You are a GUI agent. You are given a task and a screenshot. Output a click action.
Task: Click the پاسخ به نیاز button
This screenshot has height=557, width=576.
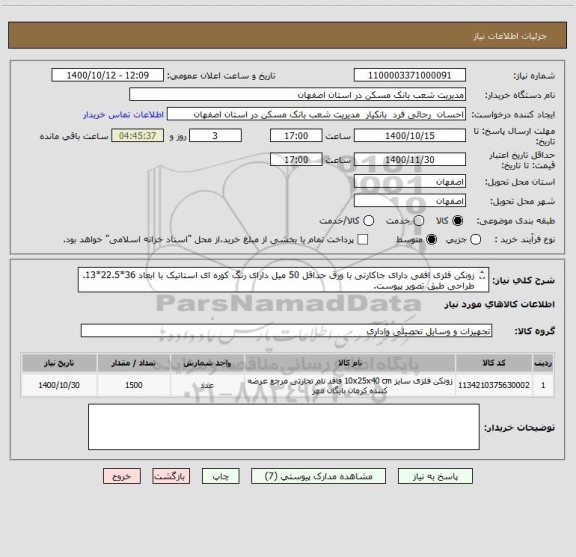[435, 476]
